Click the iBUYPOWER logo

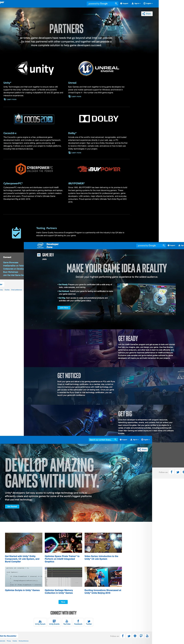tap(99, 169)
